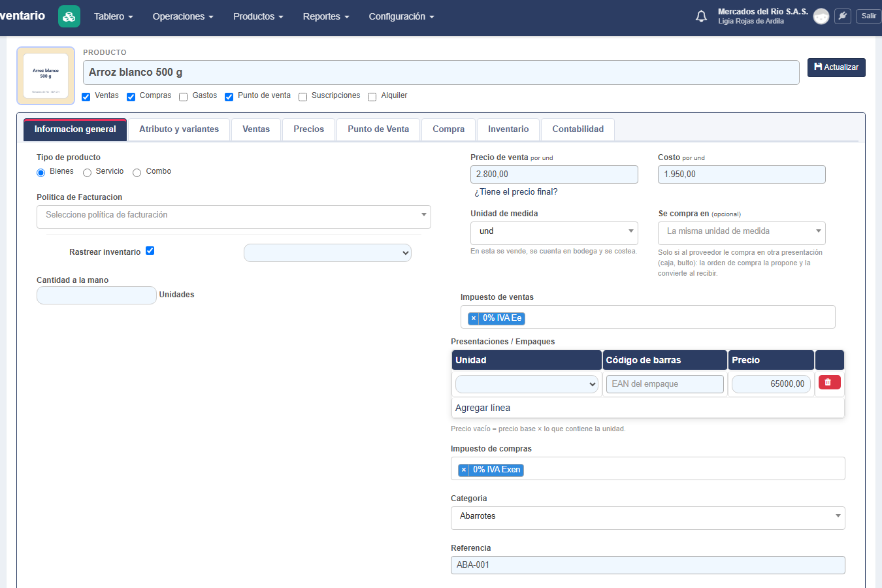Click the green app logo icon
This screenshot has height=588, width=882.
click(x=69, y=16)
